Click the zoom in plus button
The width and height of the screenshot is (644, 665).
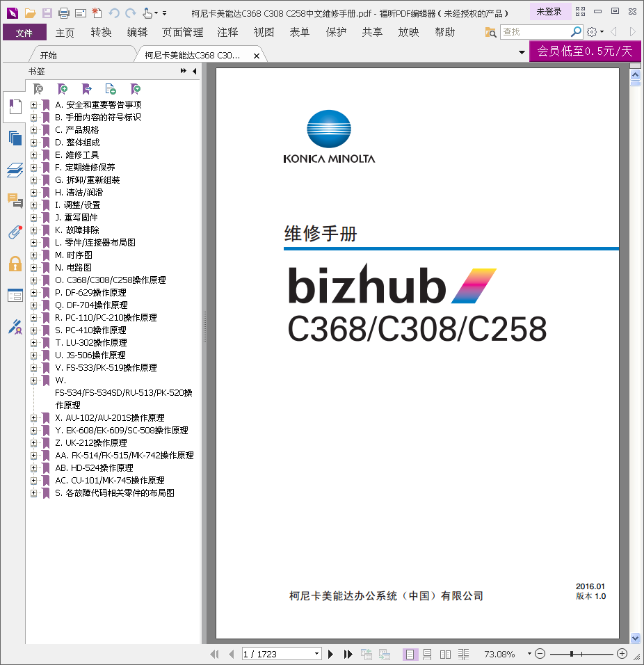(622, 654)
